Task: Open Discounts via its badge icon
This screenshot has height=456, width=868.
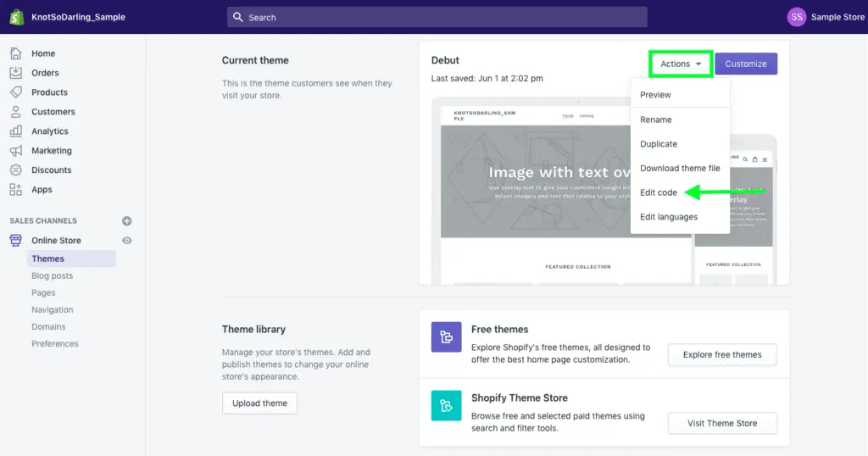Action: (16, 170)
